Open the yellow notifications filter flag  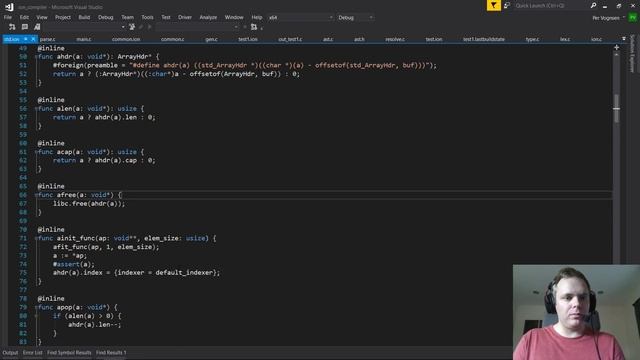click(x=493, y=5)
